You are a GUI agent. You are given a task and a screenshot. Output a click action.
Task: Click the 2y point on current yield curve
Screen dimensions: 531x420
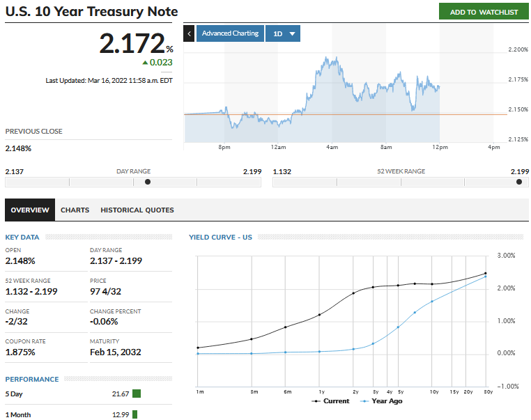point(353,293)
